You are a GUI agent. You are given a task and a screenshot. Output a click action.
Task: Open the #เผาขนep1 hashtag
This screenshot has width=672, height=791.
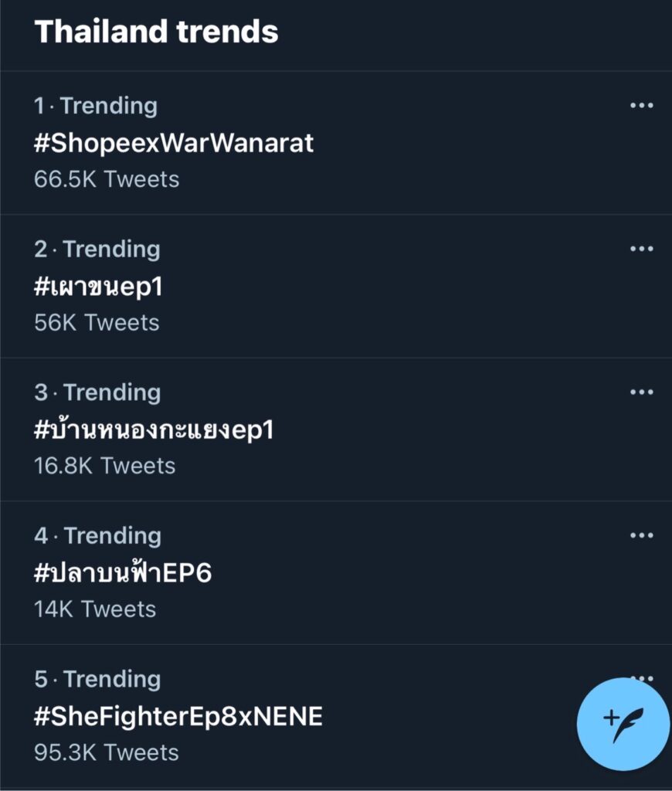tap(98, 287)
